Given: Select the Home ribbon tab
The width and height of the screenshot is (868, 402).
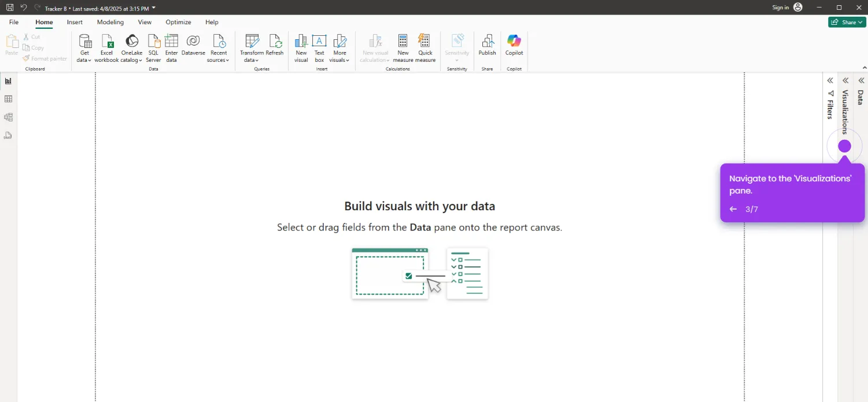Looking at the screenshot, I should [x=44, y=22].
